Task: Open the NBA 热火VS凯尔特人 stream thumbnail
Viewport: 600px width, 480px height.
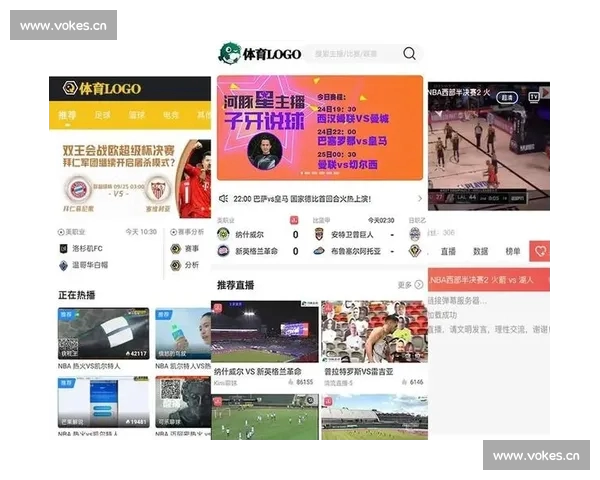Action: pyautogui.click(x=103, y=333)
